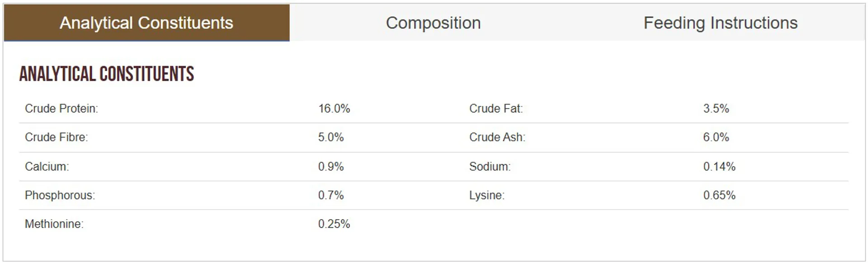
Task: Open the Analytical Constituents tab
Action: coord(146,23)
